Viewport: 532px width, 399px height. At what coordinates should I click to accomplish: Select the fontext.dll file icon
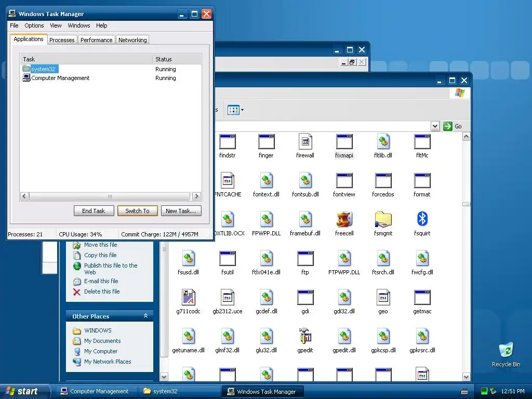point(267,180)
